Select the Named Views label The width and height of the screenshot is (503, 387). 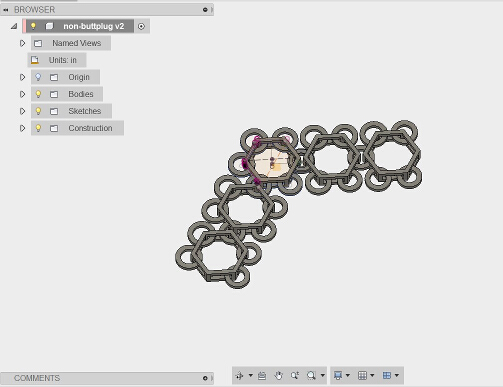coord(77,43)
